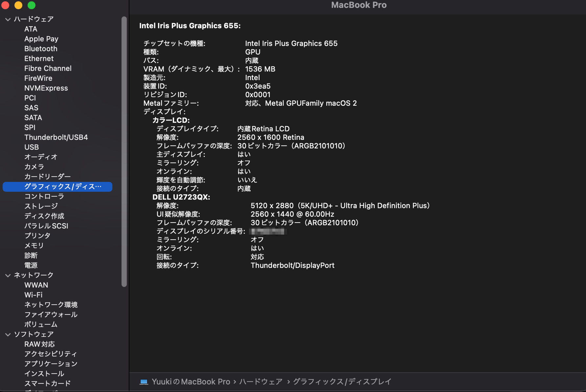586x392 pixels.
Task: Select SPI in the sidebar
Action: coord(30,128)
